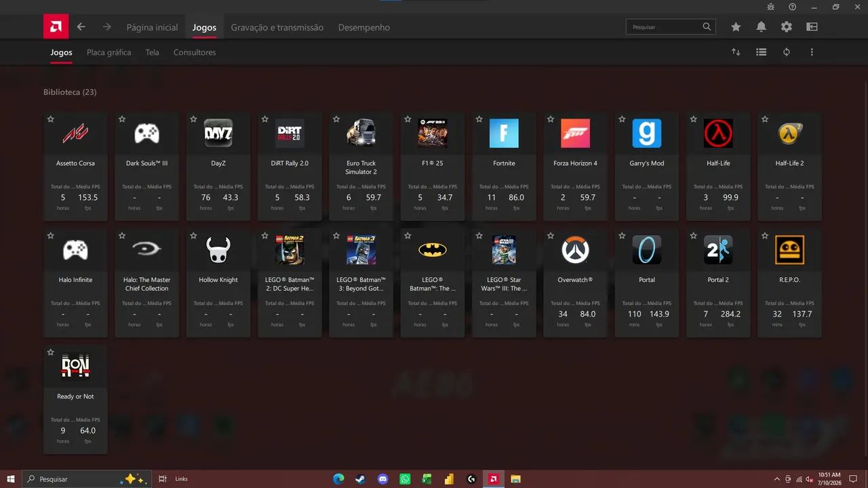Switch to the Tela sub-tab
This screenshot has height=488, width=868.
click(x=152, y=52)
